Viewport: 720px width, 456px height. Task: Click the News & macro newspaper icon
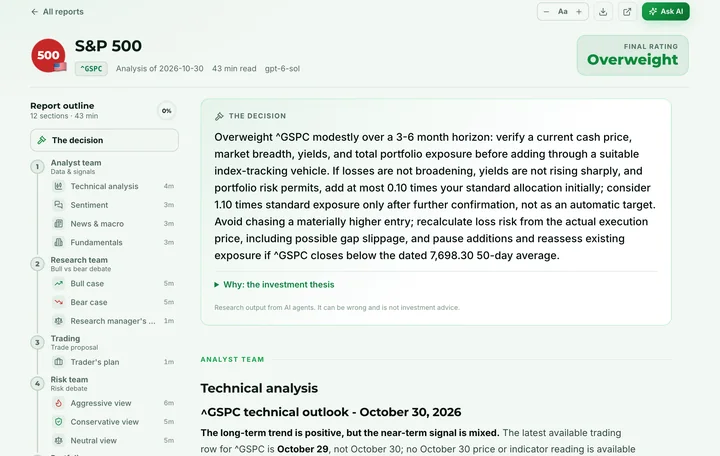(58, 224)
